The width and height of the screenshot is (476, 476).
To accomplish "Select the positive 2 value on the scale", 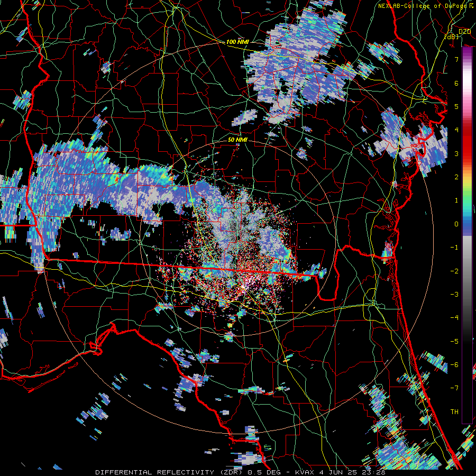I will click(456, 177).
